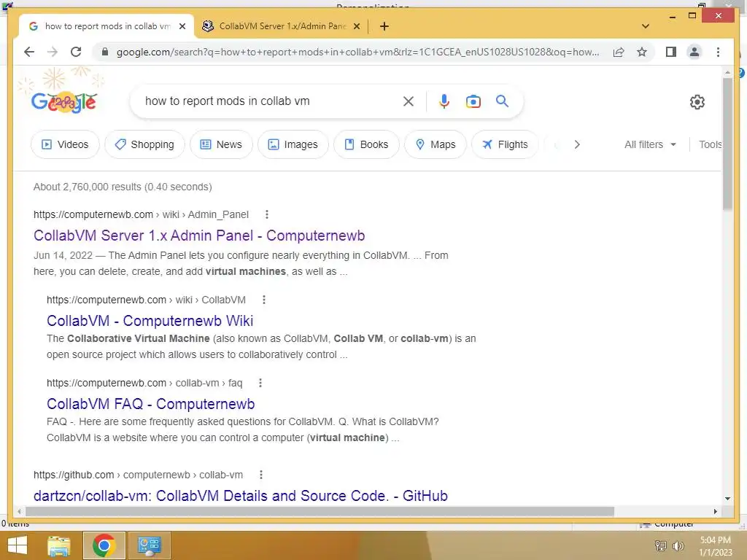The image size is (747, 560).
Task: Open the Chrome side panel
Action: (671, 52)
